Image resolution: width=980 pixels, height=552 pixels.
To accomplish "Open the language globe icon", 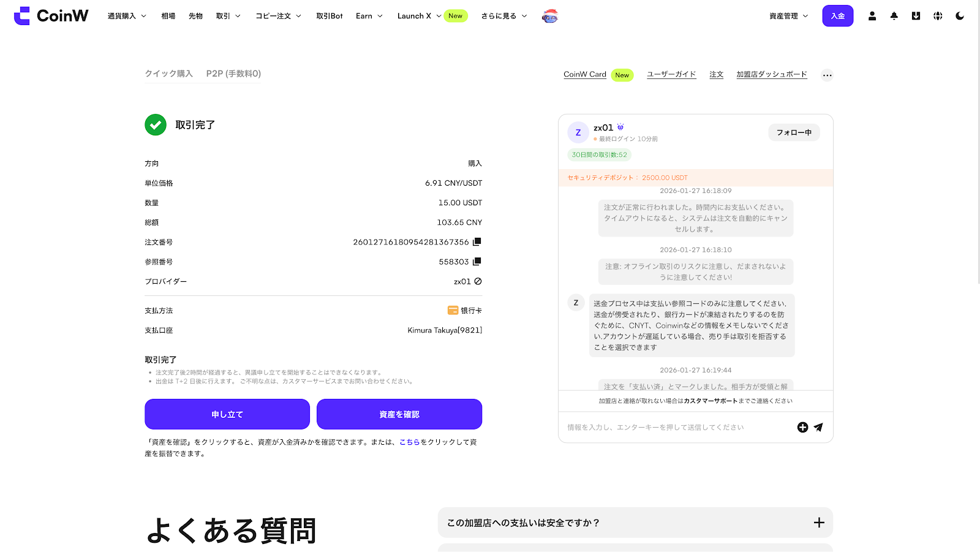I will tap(938, 16).
